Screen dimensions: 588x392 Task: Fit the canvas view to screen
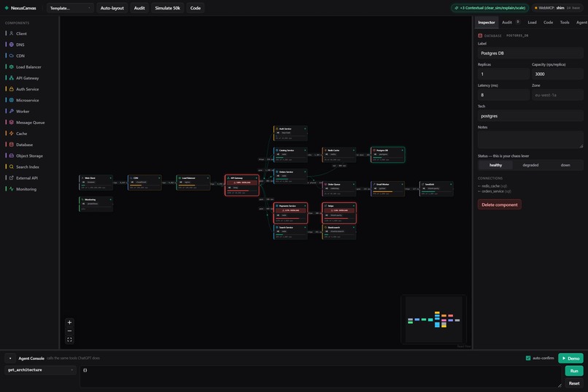(x=69, y=339)
